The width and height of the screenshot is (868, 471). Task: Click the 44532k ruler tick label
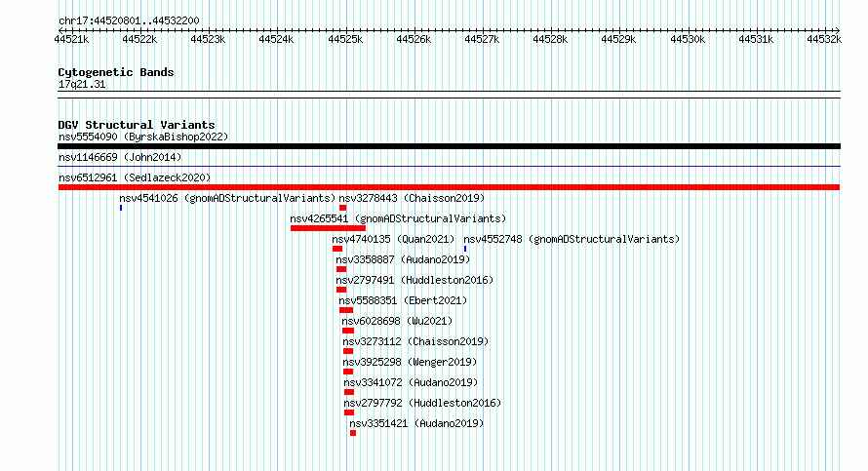coord(824,39)
